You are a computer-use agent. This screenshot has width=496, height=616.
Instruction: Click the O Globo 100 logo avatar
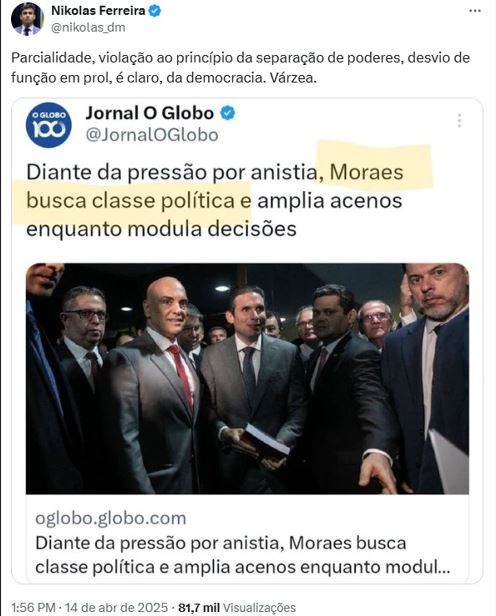click(x=49, y=125)
